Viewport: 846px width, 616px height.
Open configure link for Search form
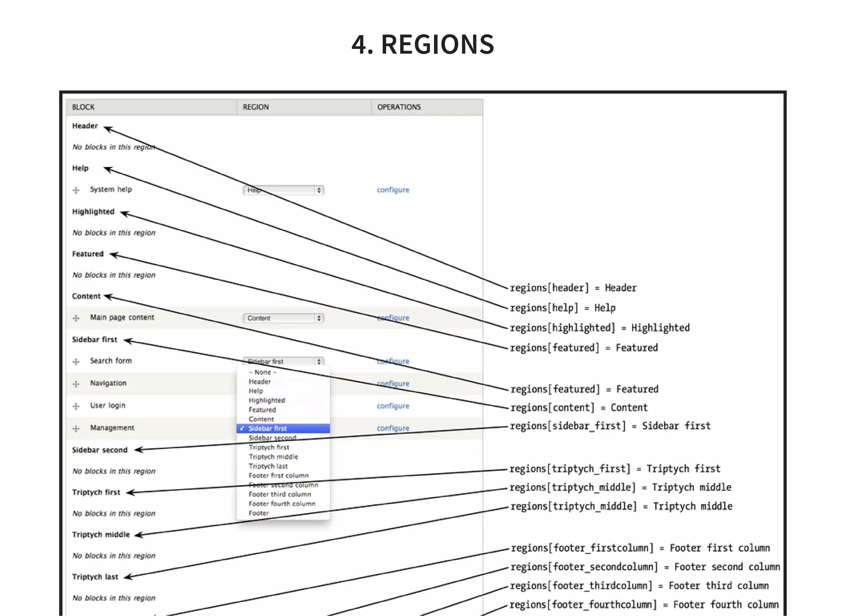[393, 361]
